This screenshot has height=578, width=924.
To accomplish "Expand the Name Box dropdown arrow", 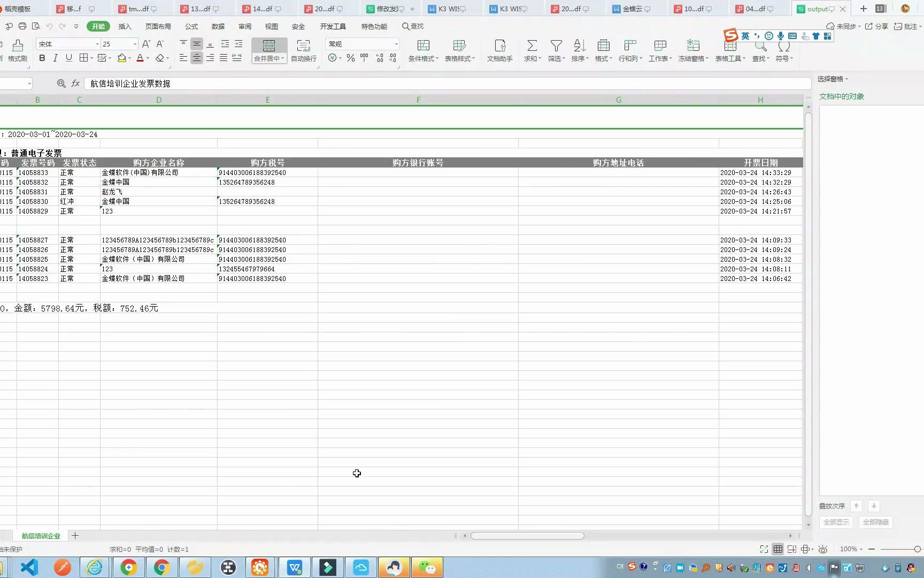I will pos(29,83).
